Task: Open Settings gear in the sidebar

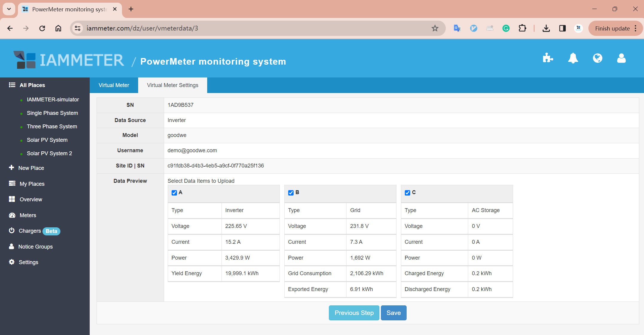Action: [28, 262]
